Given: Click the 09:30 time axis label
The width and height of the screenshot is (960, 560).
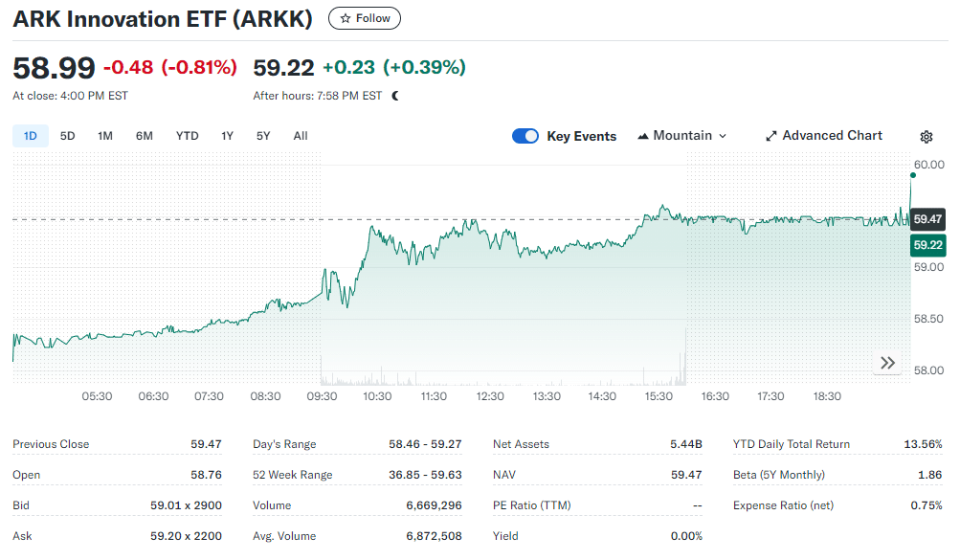Looking at the screenshot, I should [x=322, y=396].
